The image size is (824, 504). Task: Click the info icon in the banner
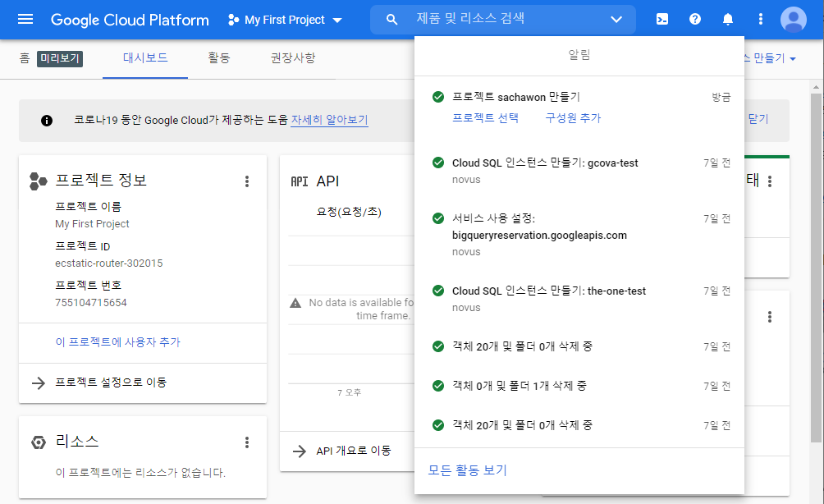pyautogui.click(x=47, y=121)
